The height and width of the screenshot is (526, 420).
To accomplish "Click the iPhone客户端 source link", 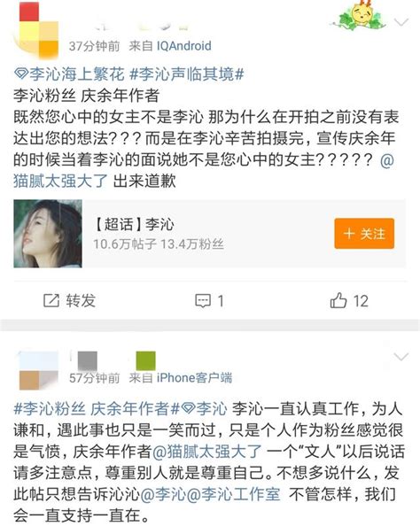I will tap(194, 378).
